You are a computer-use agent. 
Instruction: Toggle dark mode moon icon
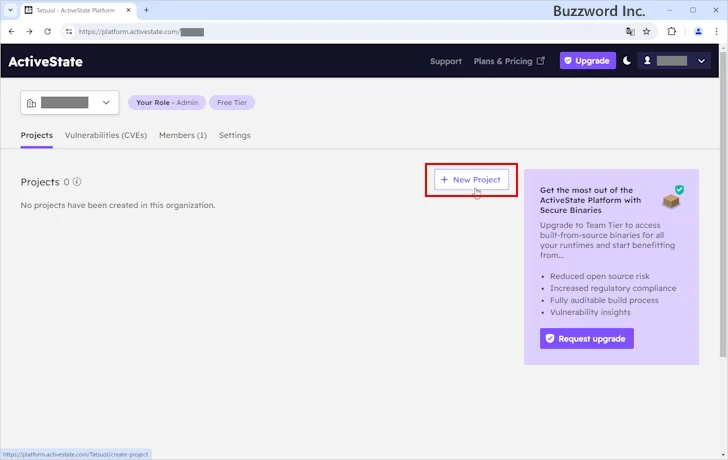[x=627, y=61]
